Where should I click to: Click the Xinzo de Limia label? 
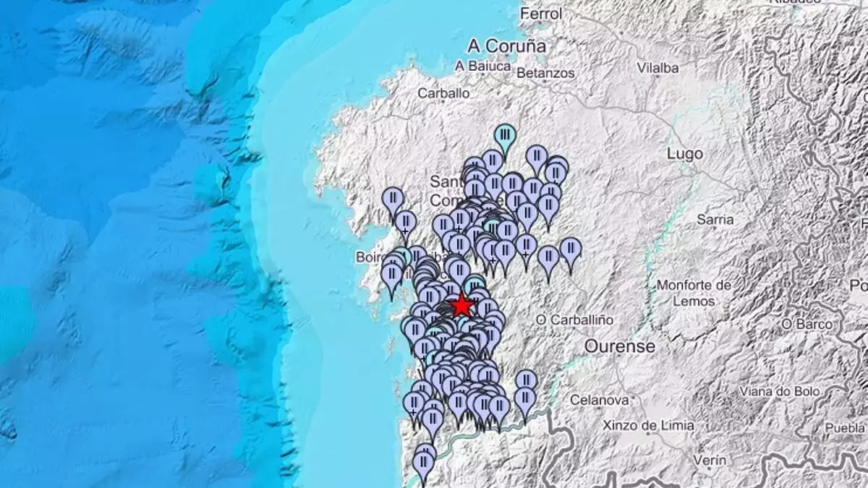pos(648,425)
